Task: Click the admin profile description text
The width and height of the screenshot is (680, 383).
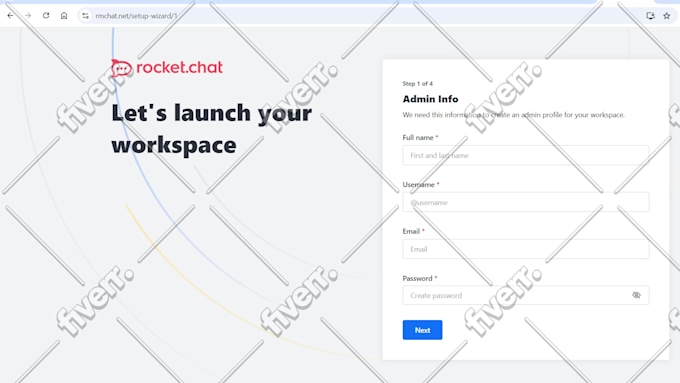Action: (x=513, y=115)
